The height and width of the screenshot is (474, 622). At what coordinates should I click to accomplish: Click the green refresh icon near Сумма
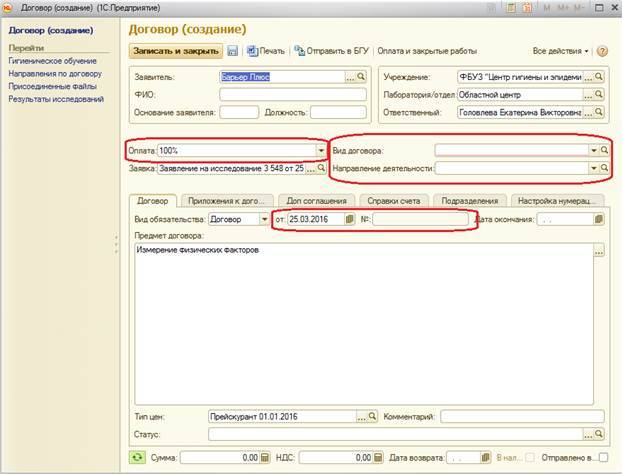139,457
